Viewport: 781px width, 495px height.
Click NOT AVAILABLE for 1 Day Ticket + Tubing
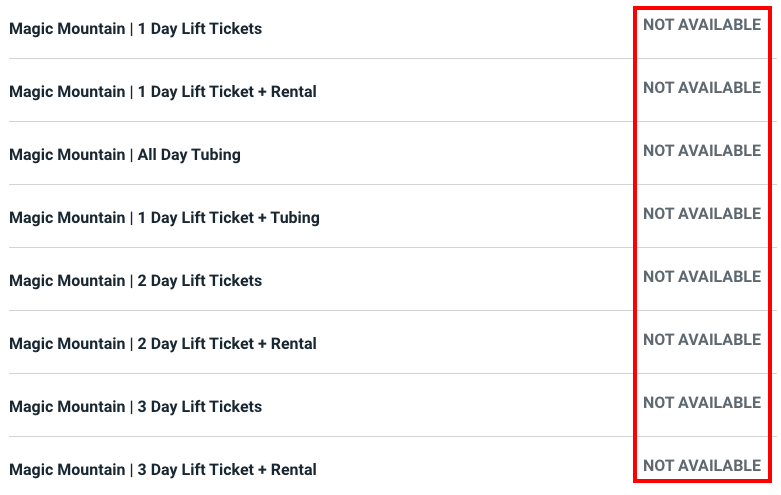(702, 214)
